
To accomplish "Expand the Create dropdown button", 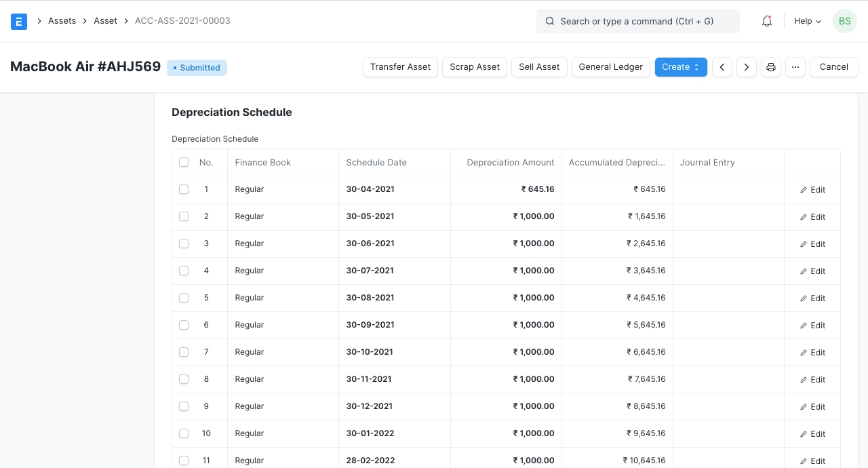I will tap(681, 67).
